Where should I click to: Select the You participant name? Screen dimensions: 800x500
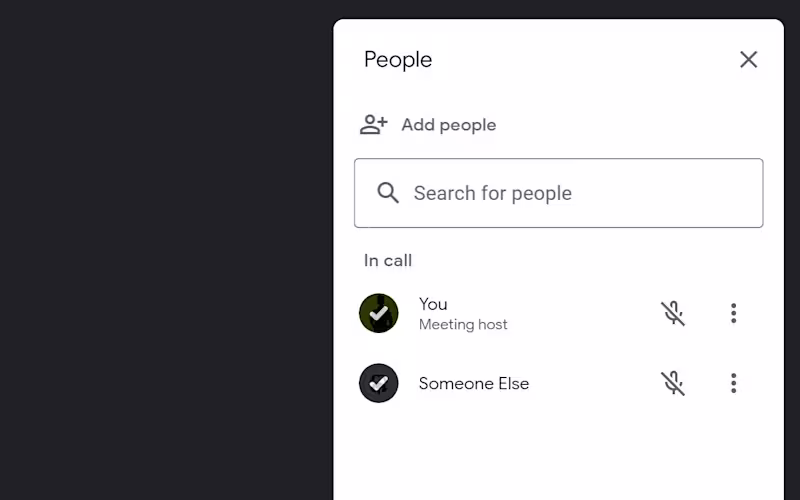click(433, 304)
